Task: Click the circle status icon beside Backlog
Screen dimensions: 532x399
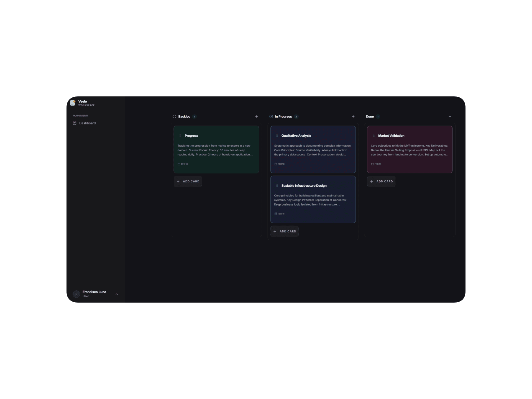Action: (174, 117)
